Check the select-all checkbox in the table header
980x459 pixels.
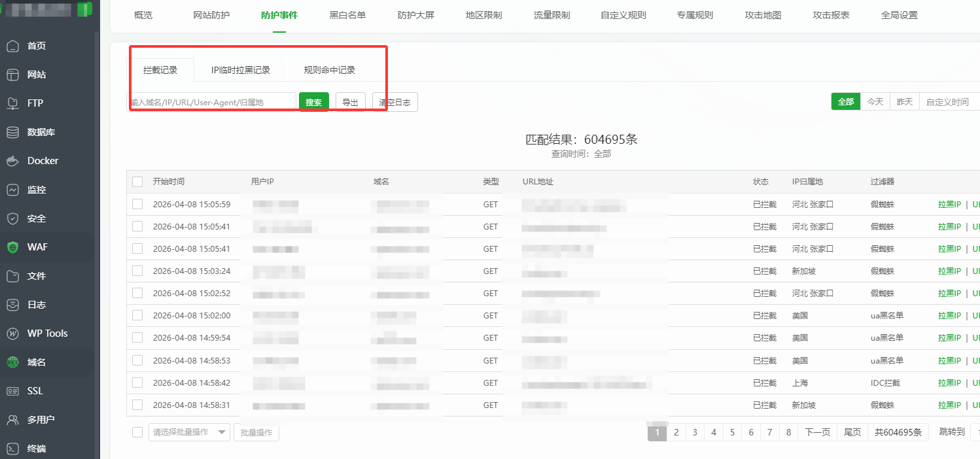click(x=137, y=181)
